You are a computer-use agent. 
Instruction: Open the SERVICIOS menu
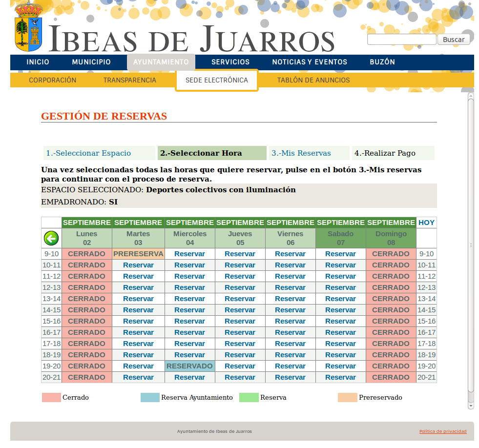click(x=230, y=62)
